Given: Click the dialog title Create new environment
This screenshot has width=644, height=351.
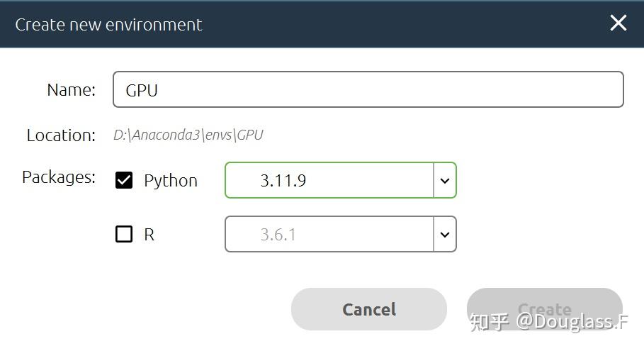Looking at the screenshot, I should [x=108, y=24].
